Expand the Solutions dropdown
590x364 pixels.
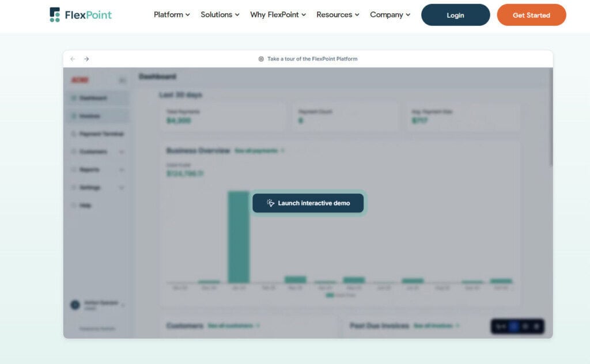point(220,15)
